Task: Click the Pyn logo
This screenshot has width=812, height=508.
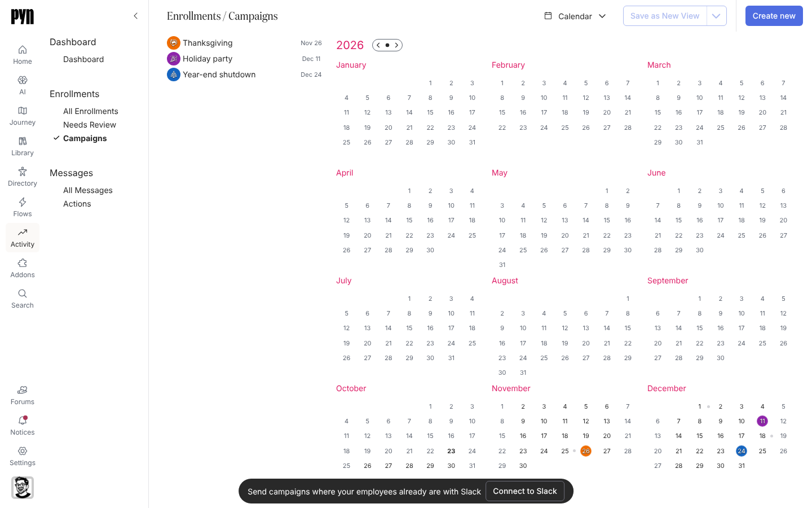Action: (23, 16)
